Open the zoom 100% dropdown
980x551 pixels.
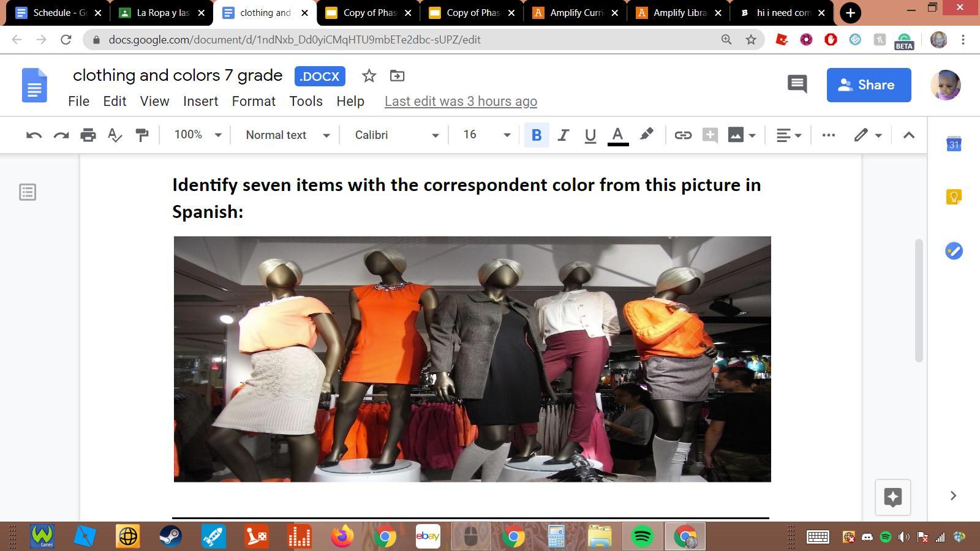coord(197,135)
